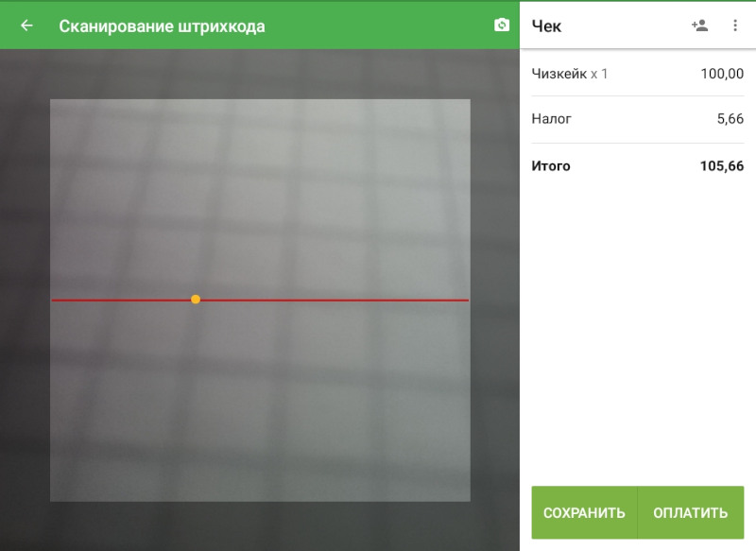Screen dimensions: 756x551
Task: Select the person-with-plus icon to attach client
Action: (700, 26)
